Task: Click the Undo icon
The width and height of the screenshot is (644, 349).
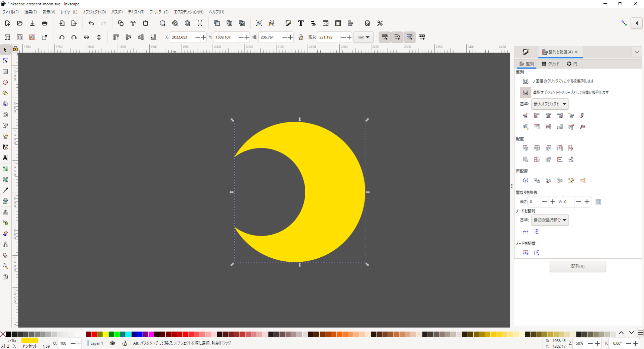Action: (91, 23)
